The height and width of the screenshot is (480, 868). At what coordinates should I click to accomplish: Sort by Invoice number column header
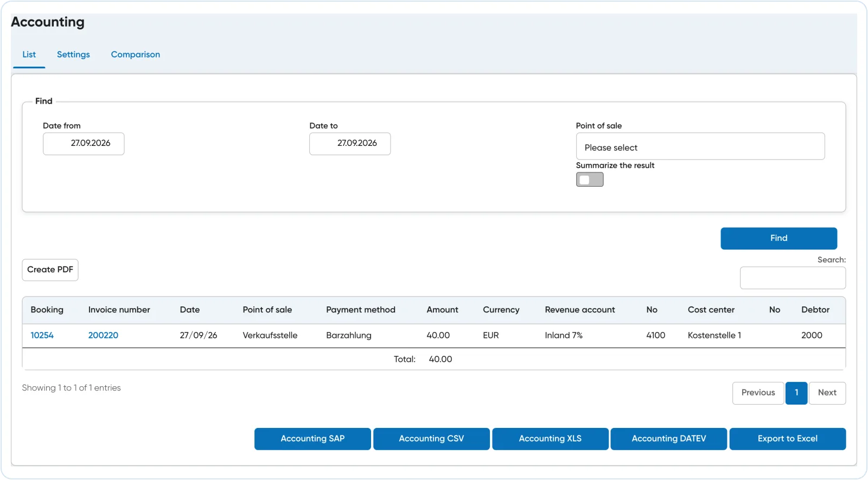point(119,310)
